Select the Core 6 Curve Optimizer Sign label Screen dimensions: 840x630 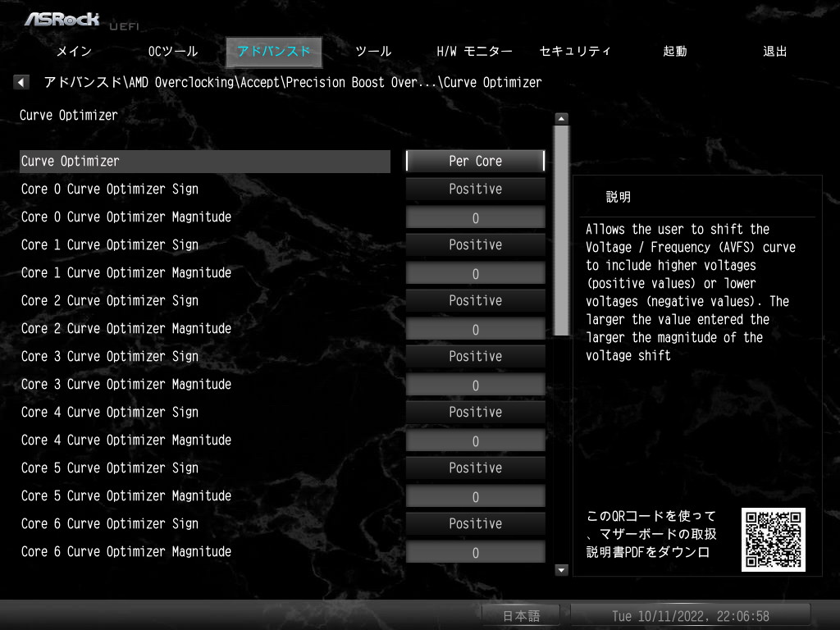[110, 523]
